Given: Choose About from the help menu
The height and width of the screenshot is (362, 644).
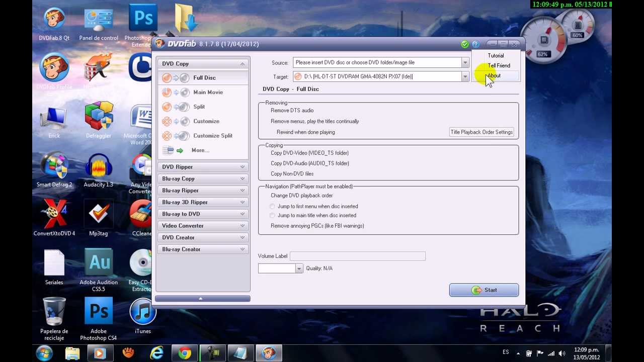Looking at the screenshot, I should point(496,76).
